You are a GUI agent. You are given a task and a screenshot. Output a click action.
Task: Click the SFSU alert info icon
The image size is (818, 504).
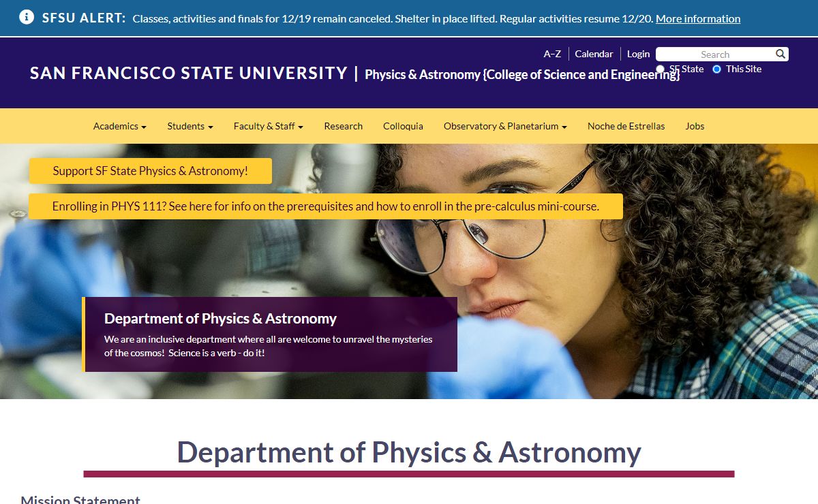(x=27, y=17)
